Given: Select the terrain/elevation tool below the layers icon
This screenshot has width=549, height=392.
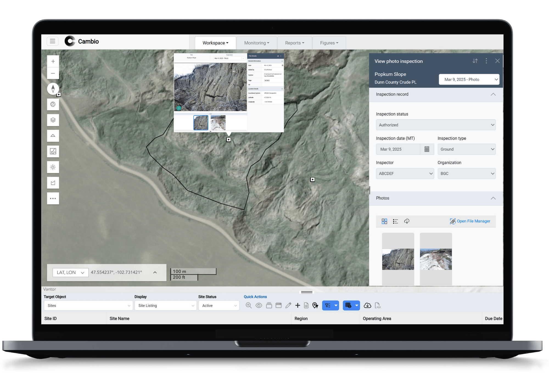Looking at the screenshot, I should tap(53, 136).
